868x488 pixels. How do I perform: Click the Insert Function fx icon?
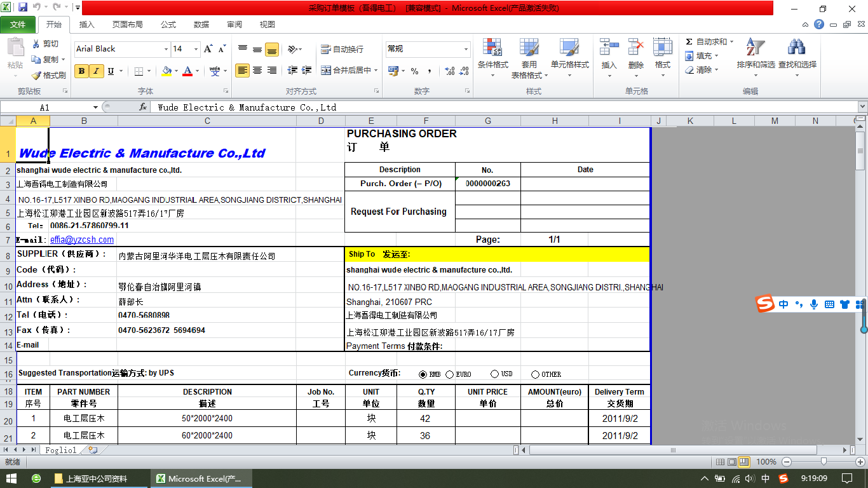(143, 107)
